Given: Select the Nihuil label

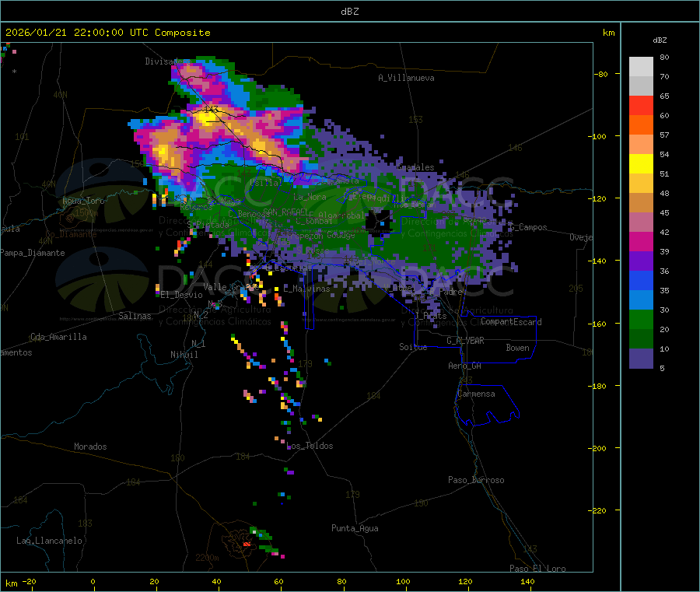Looking at the screenshot, I should 184,355.
